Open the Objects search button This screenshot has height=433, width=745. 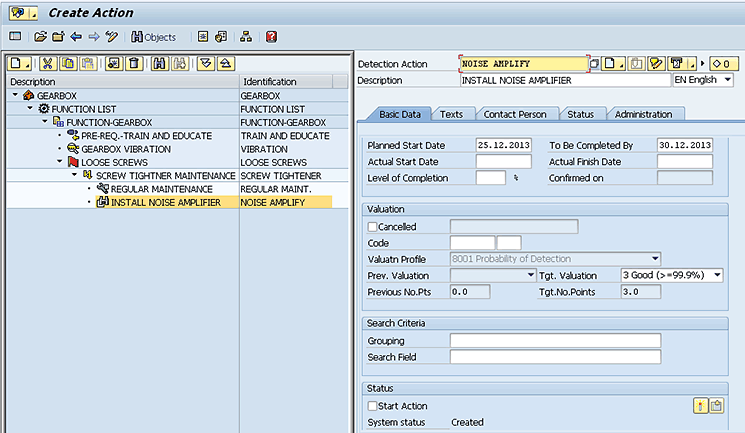[153, 37]
